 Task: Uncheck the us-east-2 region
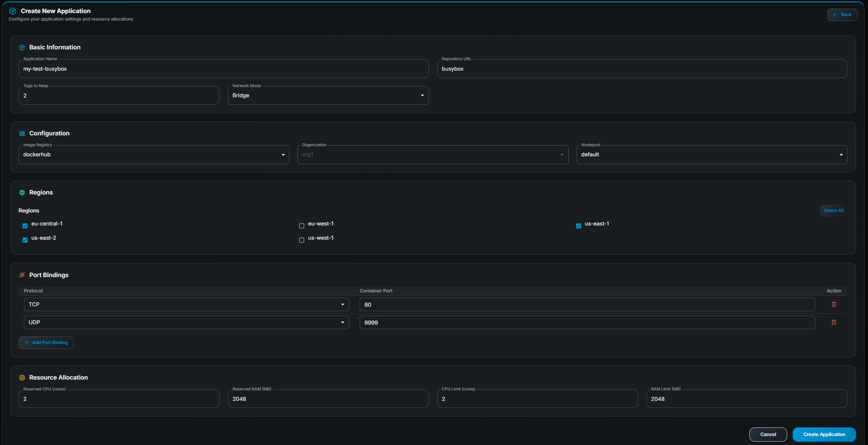pyautogui.click(x=25, y=240)
